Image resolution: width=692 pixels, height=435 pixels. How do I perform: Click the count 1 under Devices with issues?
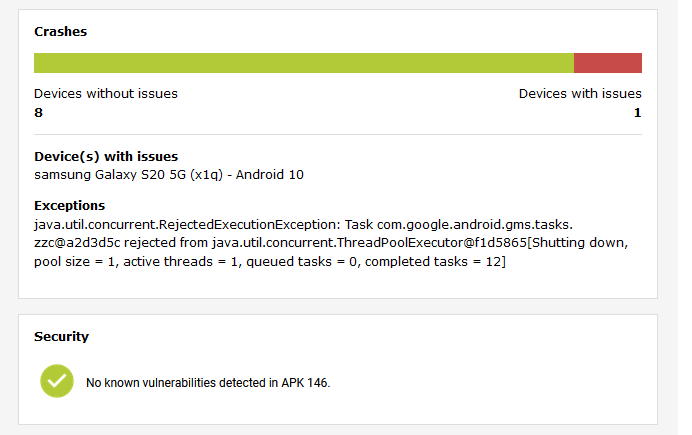[x=637, y=113]
